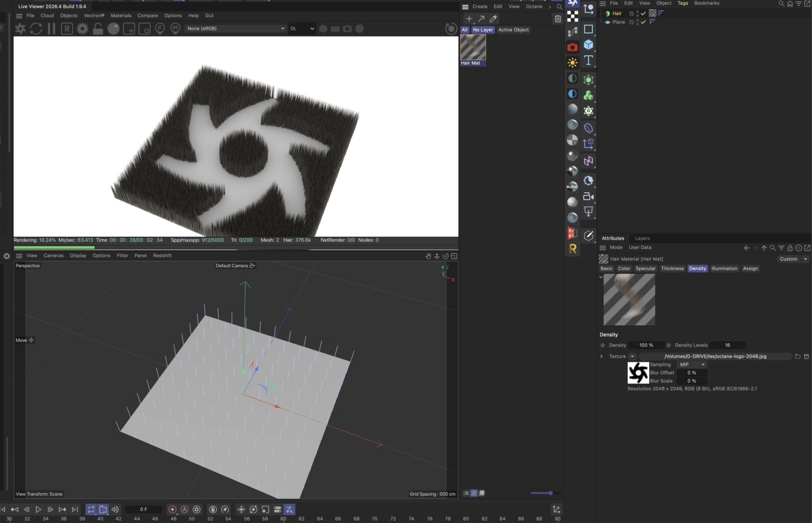Screen dimensions: 812x523
Task: Switch to the Layers tab
Action: [x=642, y=238]
